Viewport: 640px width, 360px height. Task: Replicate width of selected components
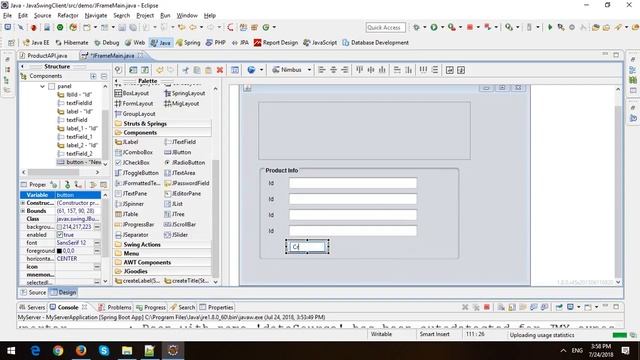[397, 70]
